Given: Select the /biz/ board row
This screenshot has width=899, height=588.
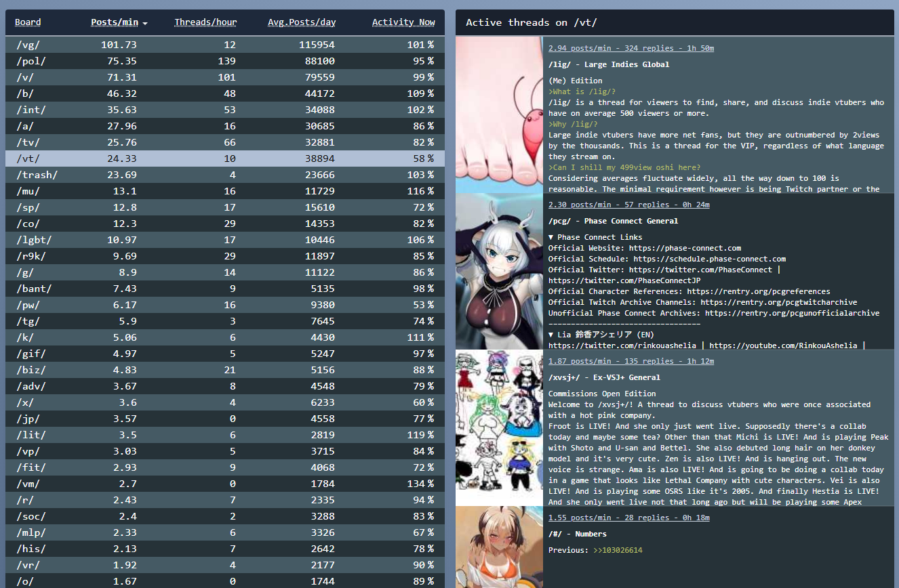Looking at the screenshot, I should coord(225,370).
